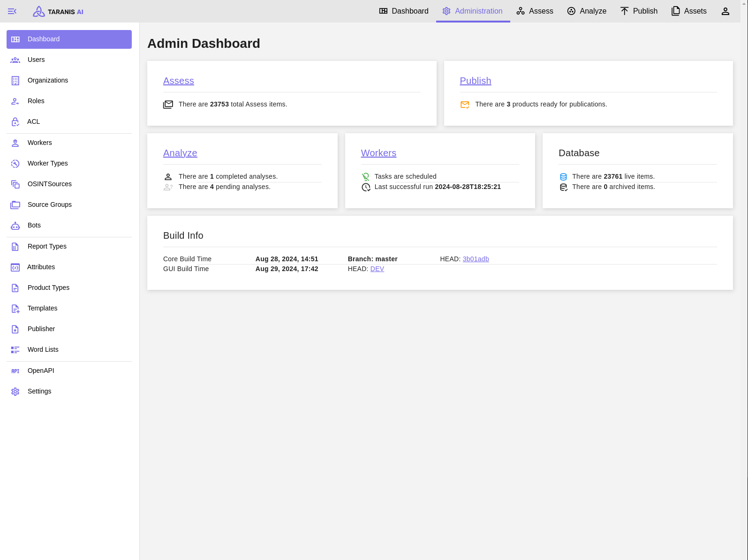This screenshot has width=748, height=560.
Task: Follow the Assess card heading link
Action: [179, 81]
